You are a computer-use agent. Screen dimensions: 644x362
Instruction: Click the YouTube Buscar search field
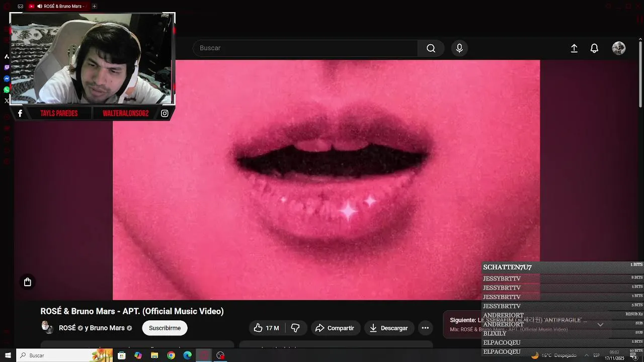pyautogui.click(x=305, y=48)
